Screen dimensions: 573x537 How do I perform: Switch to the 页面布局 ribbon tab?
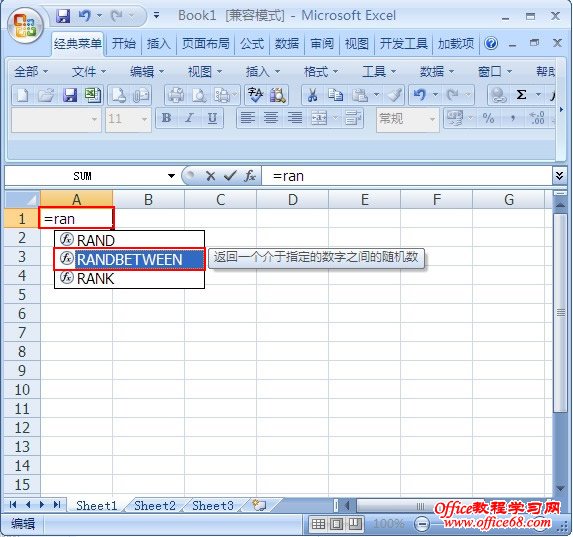[x=205, y=44]
